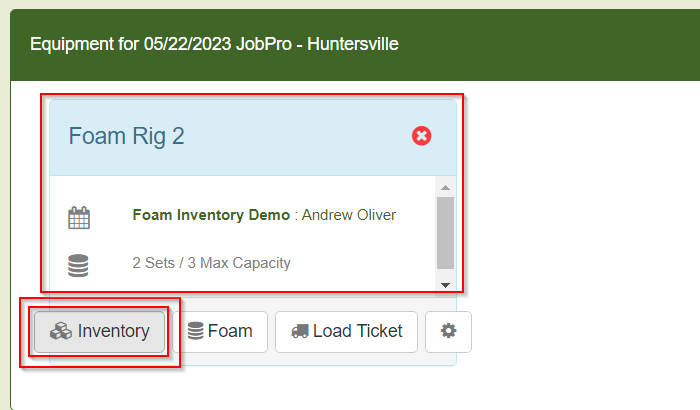Click the stack icon on Foam button
The width and height of the screenshot is (700, 410).
196,331
